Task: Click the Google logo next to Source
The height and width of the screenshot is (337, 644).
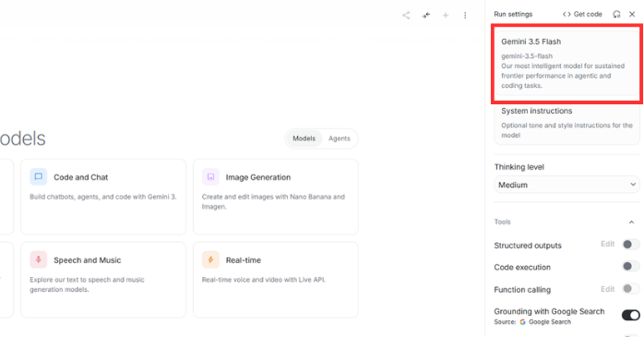Action: point(523,322)
